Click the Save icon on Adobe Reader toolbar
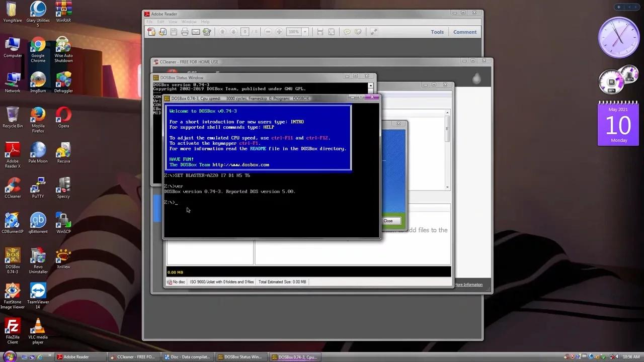The width and height of the screenshot is (644, 362). tap(174, 32)
